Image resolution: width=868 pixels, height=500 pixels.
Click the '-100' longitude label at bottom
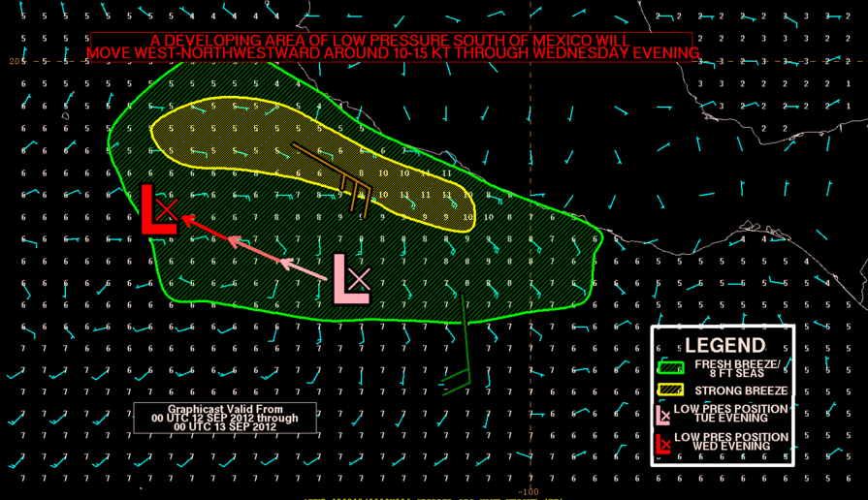click(528, 491)
